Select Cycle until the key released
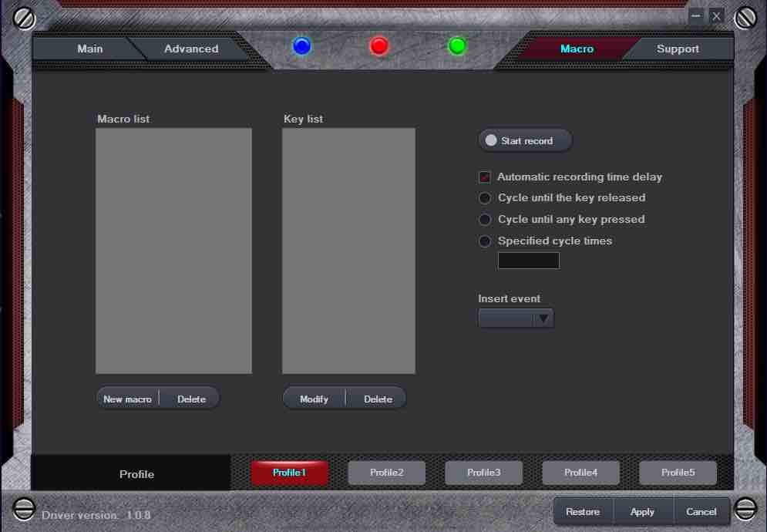The image size is (767, 532). (485, 198)
